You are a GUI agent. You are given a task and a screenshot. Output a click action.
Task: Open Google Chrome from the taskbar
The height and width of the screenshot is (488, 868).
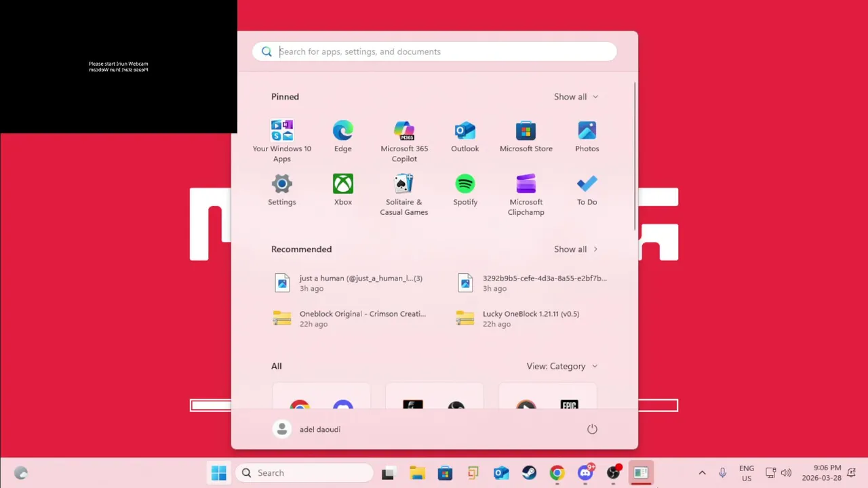pyautogui.click(x=557, y=473)
